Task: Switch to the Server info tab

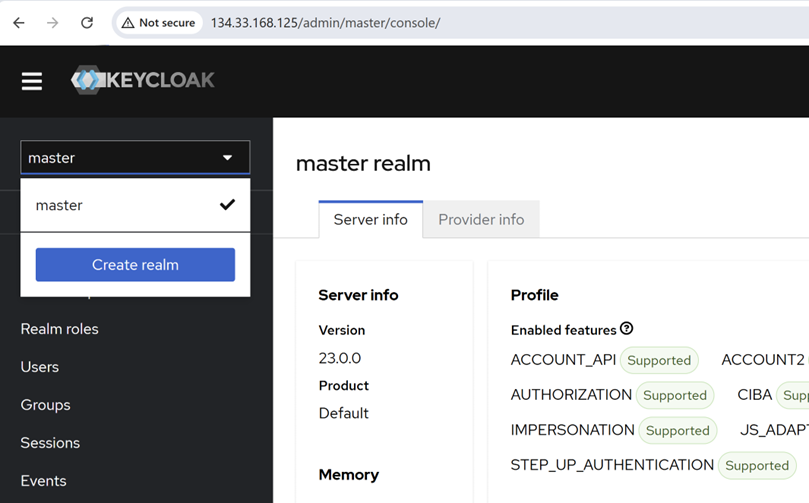Action: pos(370,220)
